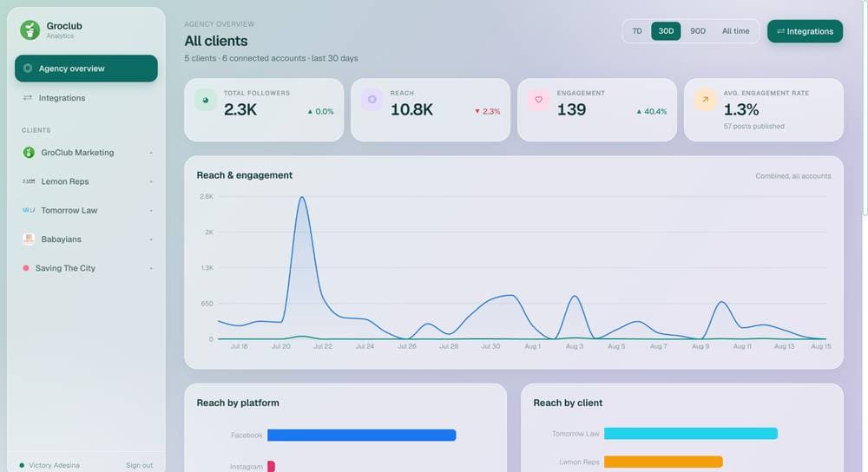868x472 pixels.
Task: Open Agency overview in the sidebar
Action: tap(86, 68)
